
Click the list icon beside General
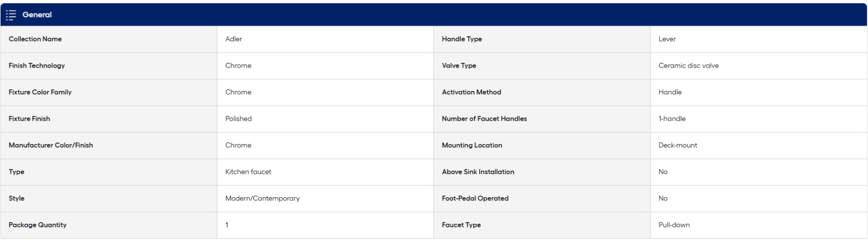point(11,15)
